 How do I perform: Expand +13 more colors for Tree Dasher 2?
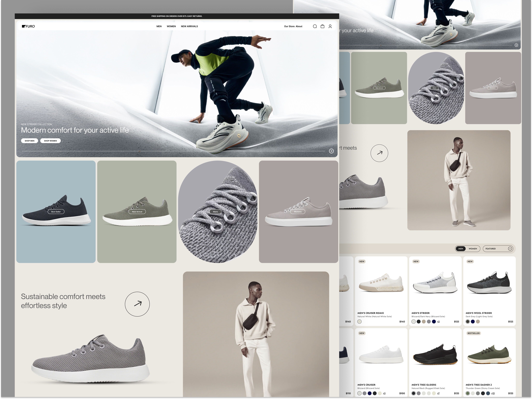493,393
